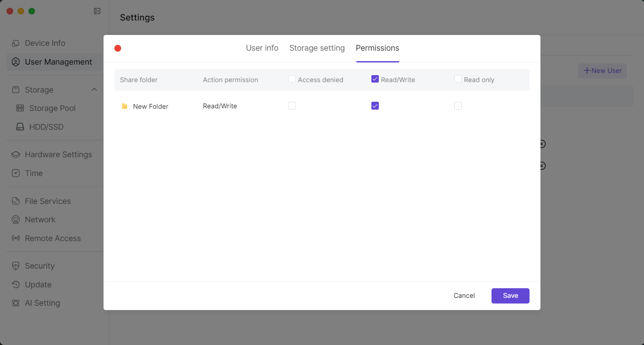The height and width of the screenshot is (345, 644).
Task: Click the AI Setting icon
Action: click(16, 303)
